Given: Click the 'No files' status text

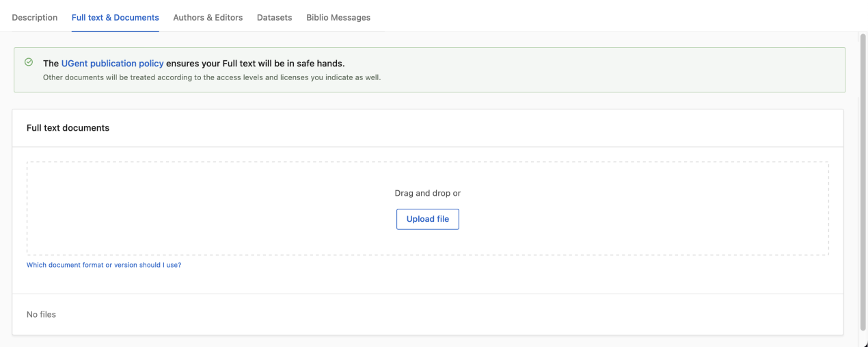Looking at the screenshot, I should (x=41, y=315).
